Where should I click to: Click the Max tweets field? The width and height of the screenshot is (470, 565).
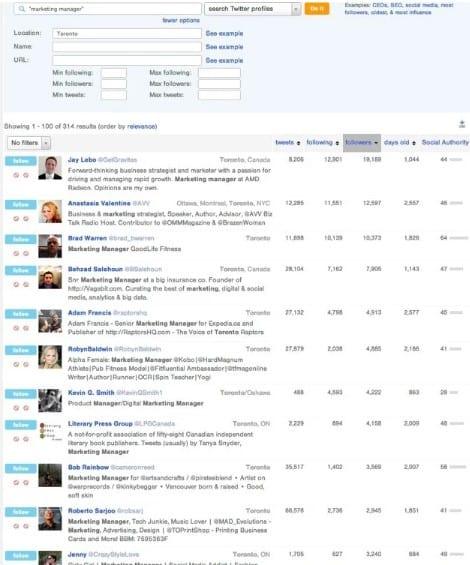coord(219,95)
